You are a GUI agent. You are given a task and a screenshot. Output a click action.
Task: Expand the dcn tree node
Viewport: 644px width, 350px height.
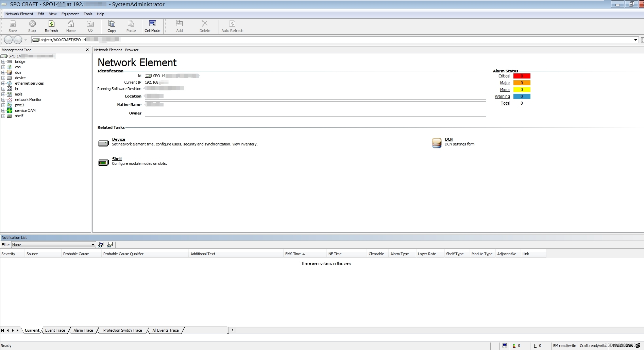3,72
